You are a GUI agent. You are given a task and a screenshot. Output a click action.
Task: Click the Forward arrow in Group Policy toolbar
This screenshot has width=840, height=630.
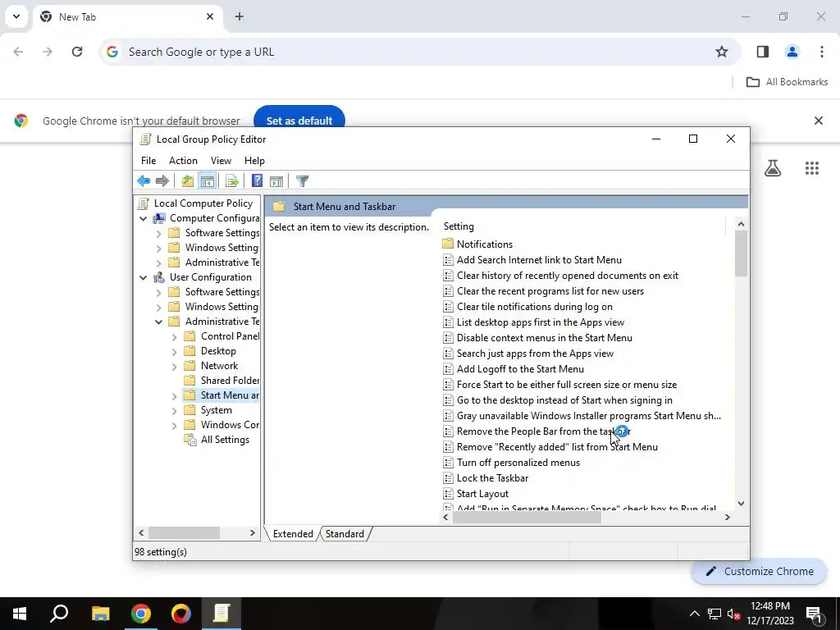[x=162, y=181]
